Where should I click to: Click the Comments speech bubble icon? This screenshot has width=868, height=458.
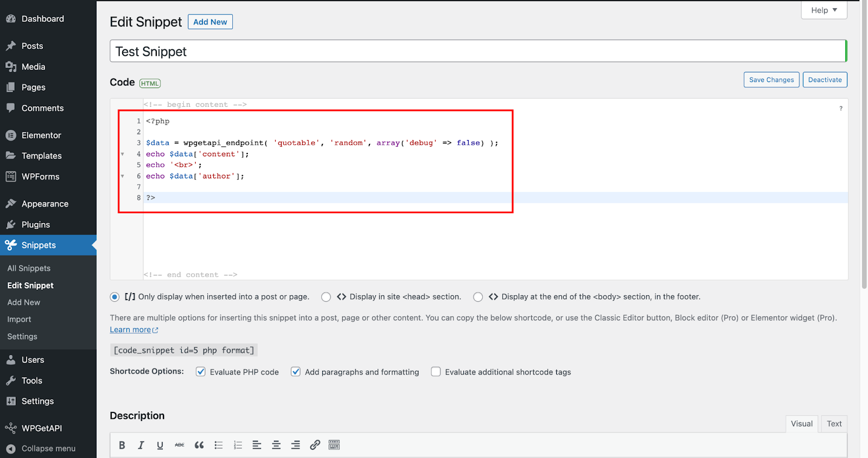click(11, 108)
